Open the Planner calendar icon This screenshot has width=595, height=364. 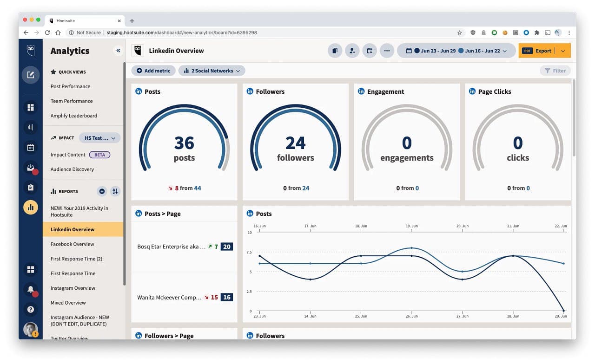(30, 147)
